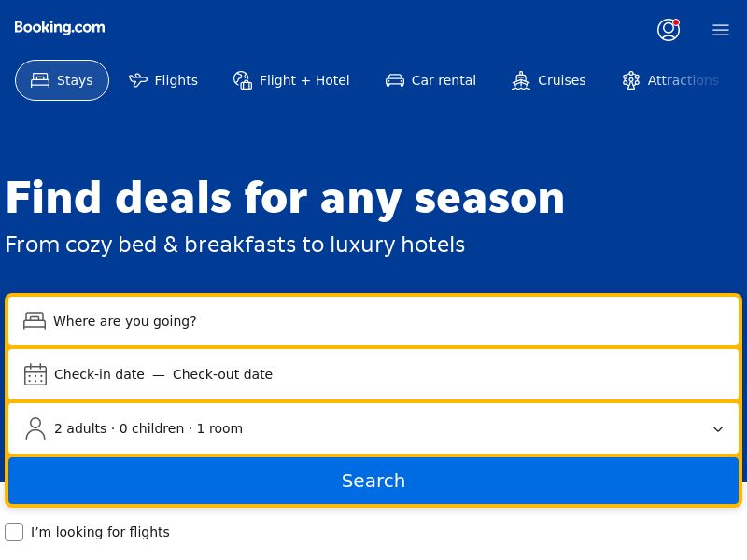Switch to the Flight + Hotel tab

point(291,80)
